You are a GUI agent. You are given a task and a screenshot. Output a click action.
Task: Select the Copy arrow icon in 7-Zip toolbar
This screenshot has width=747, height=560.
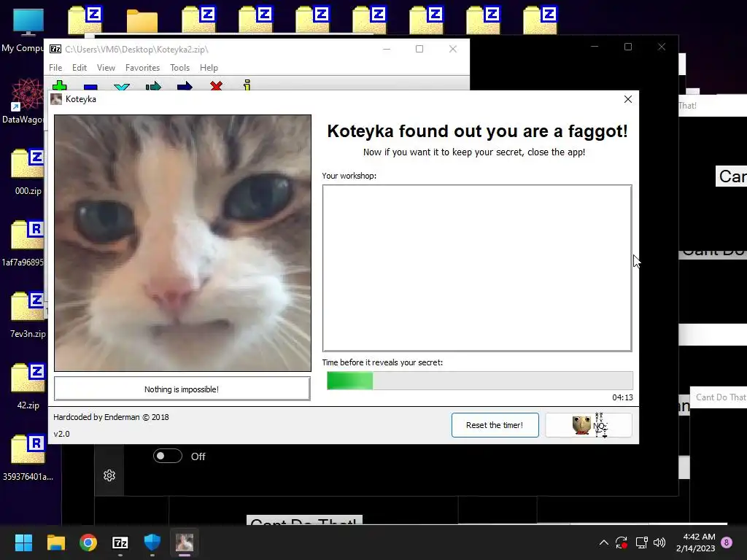(x=153, y=86)
